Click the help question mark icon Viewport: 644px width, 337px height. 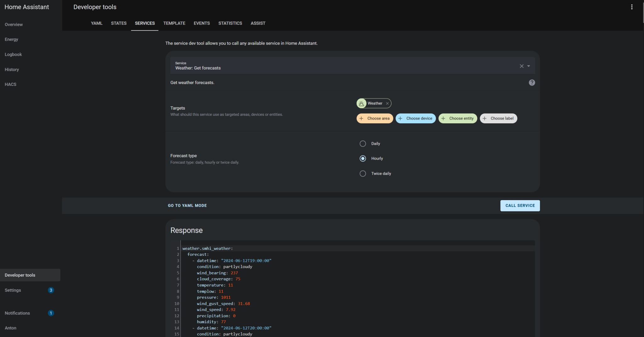[x=532, y=82]
